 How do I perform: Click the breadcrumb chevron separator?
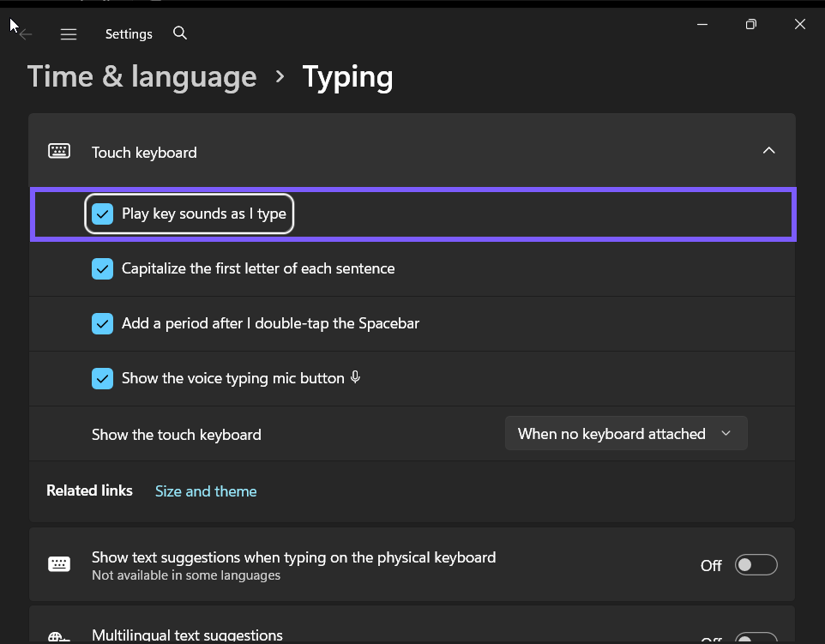(280, 77)
